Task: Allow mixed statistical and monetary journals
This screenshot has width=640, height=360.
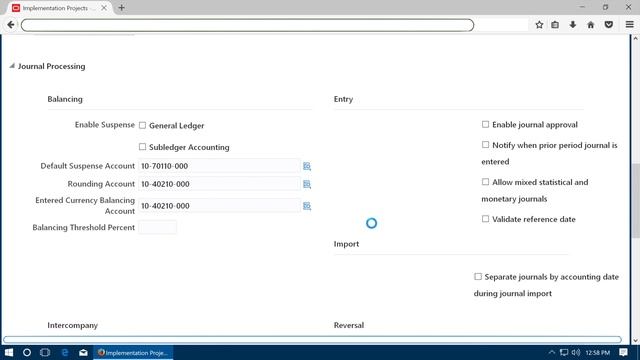Action: click(x=485, y=182)
